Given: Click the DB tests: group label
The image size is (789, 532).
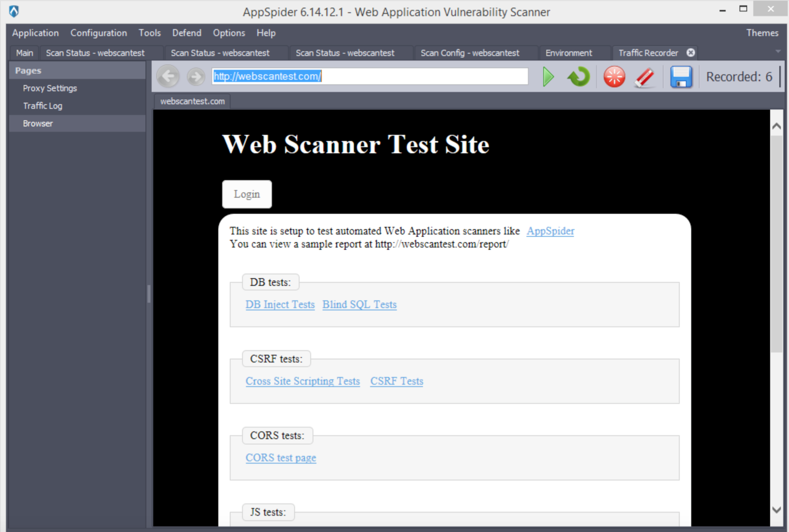Looking at the screenshot, I should point(270,282).
